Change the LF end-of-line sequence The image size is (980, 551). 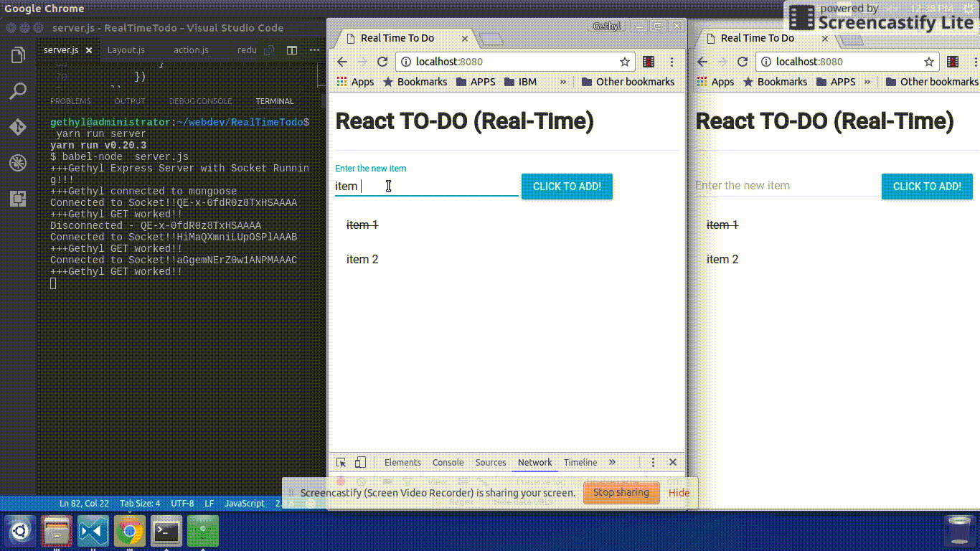(x=209, y=504)
